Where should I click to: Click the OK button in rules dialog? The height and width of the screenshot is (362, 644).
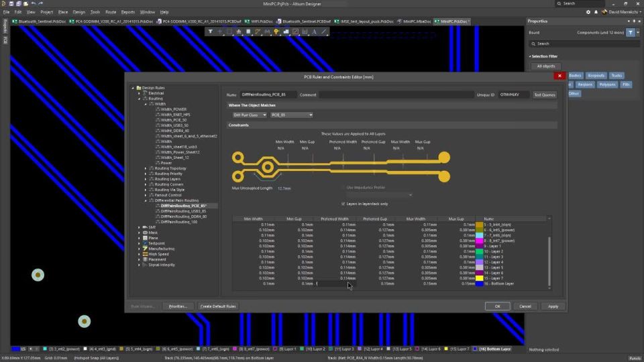(497, 306)
